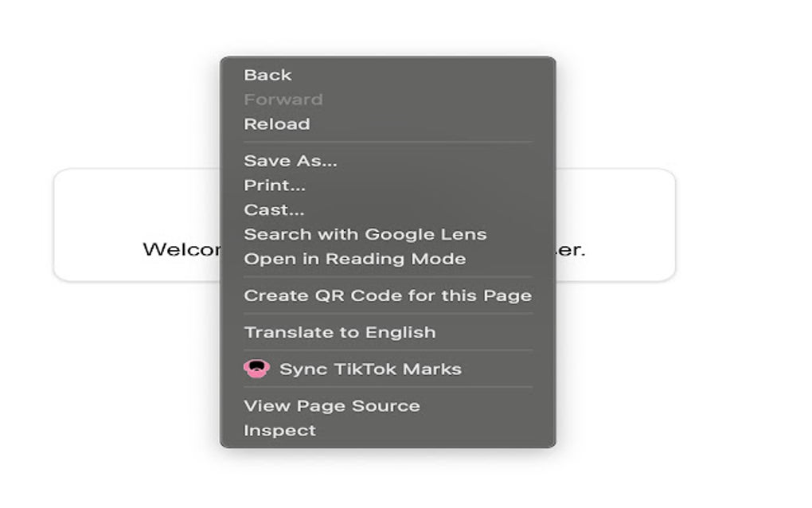Screen dimensions: 812x508
Task: Choose Open in Reading Mode
Action: point(354,259)
